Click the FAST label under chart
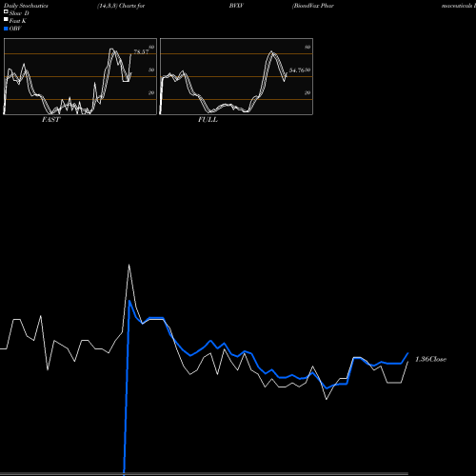Image resolution: width=476 pixels, height=476 pixels. (x=50, y=120)
